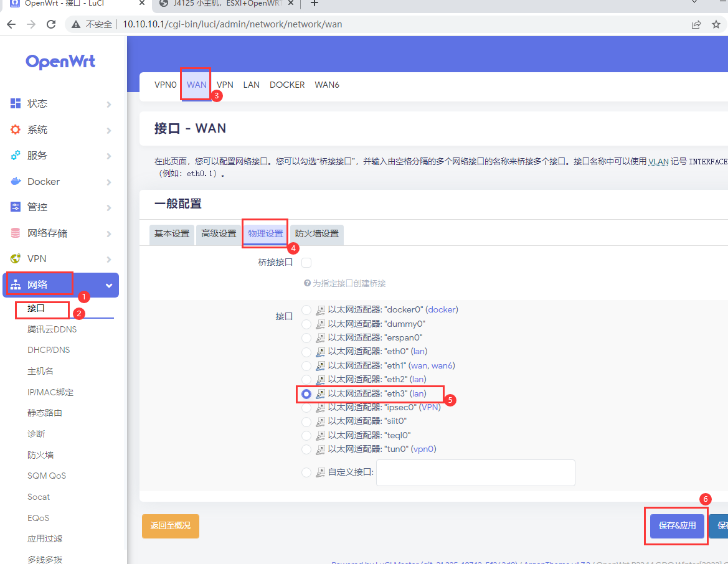Expand the 状态 menu chevron
728x564 pixels.
tap(109, 105)
